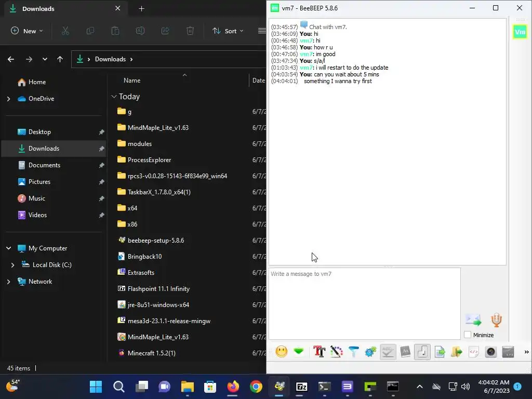Viewport: 532px width, 399px height.
Task: Expand the chevron after Downloads in address bar
Action: point(131,59)
